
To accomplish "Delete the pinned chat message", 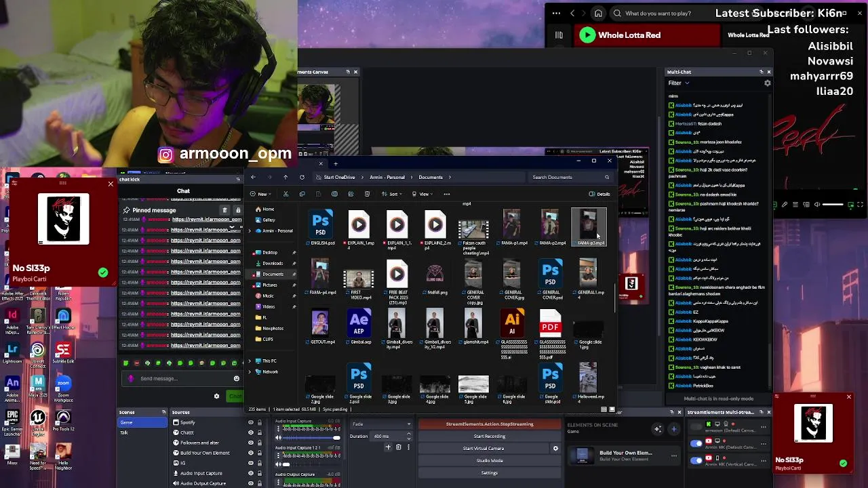I will tap(225, 210).
